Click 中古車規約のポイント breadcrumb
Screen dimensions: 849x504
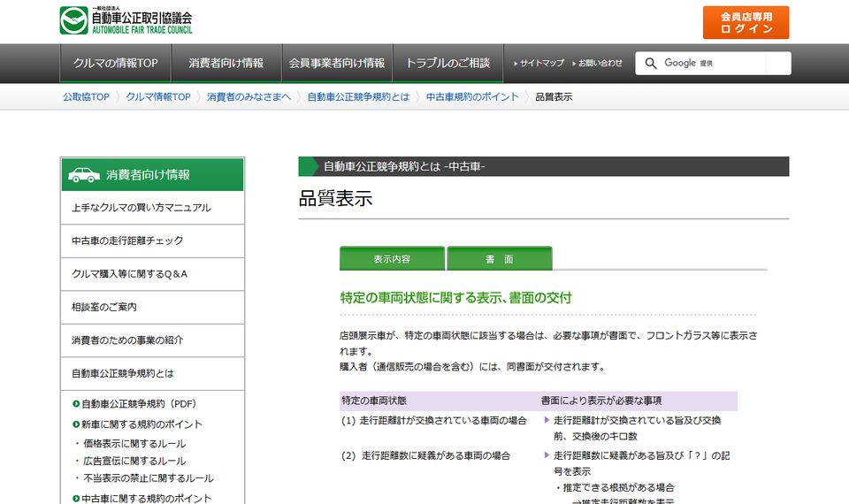click(x=472, y=97)
